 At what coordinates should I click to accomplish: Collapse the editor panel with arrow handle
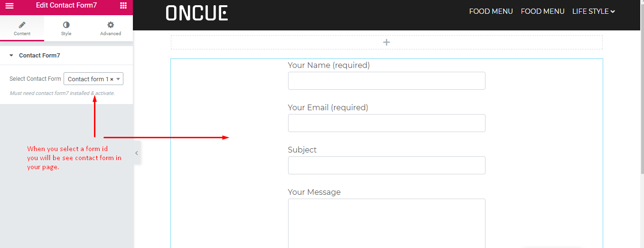tap(137, 153)
